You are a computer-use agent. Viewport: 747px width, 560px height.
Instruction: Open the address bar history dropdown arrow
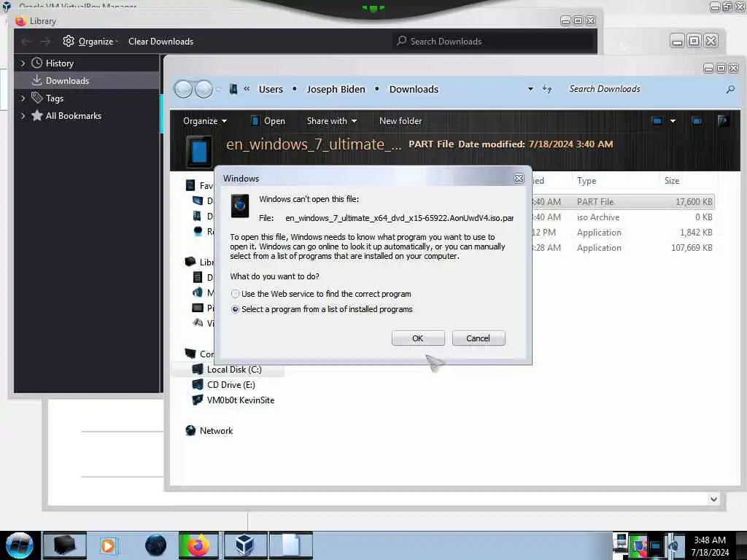[530, 89]
